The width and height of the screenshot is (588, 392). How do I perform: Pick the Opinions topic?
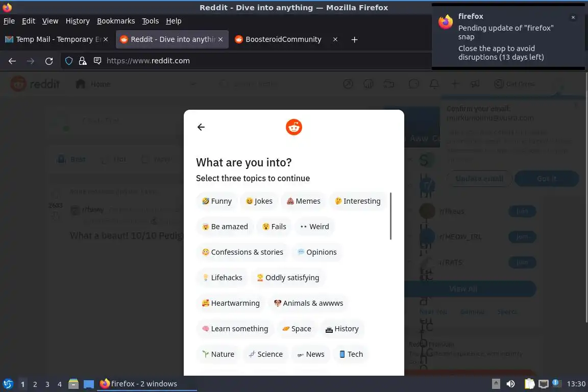click(317, 252)
